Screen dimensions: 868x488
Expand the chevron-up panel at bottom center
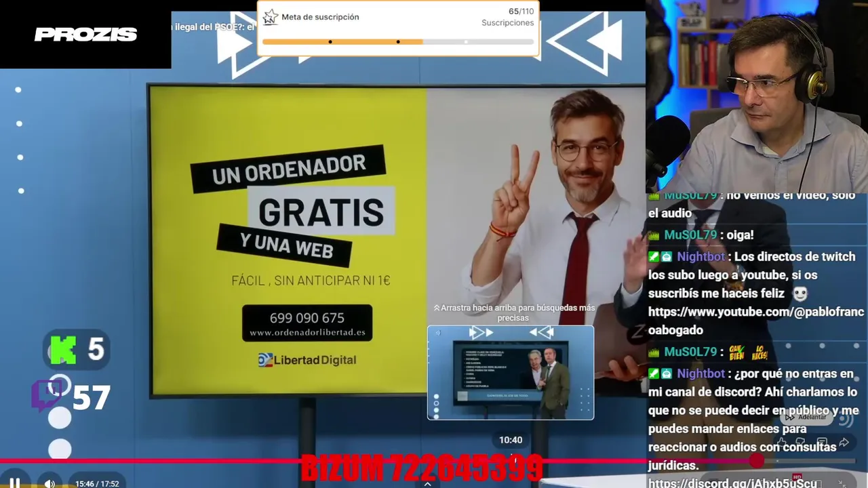coord(427,483)
